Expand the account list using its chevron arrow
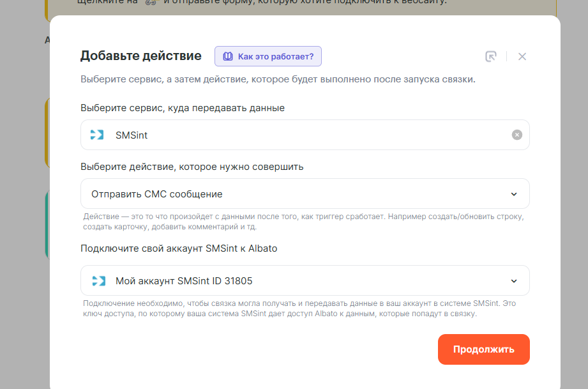 click(514, 281)
